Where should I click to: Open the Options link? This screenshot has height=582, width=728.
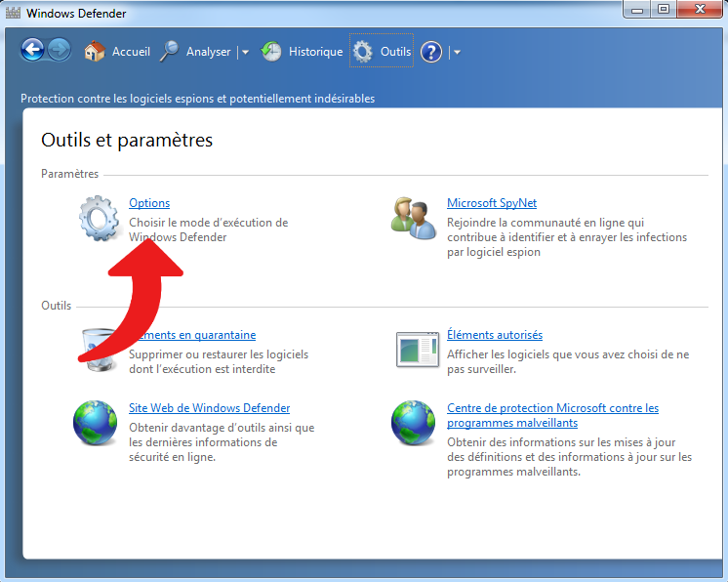[149, 203]
